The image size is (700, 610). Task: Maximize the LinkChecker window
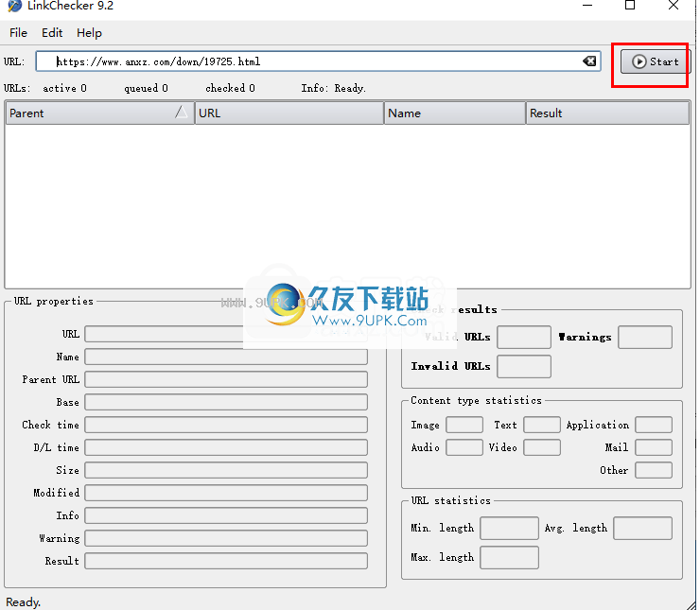[x=630, y=6]
